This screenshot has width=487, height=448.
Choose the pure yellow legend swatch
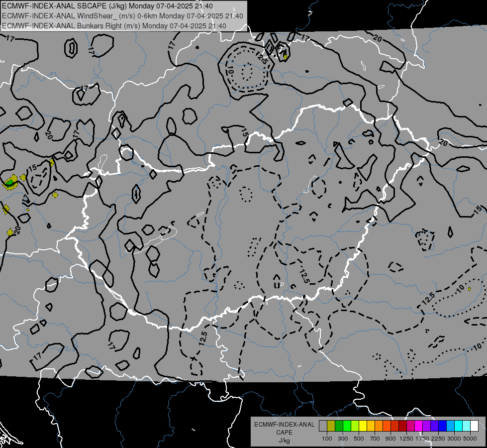coord(363,426)
